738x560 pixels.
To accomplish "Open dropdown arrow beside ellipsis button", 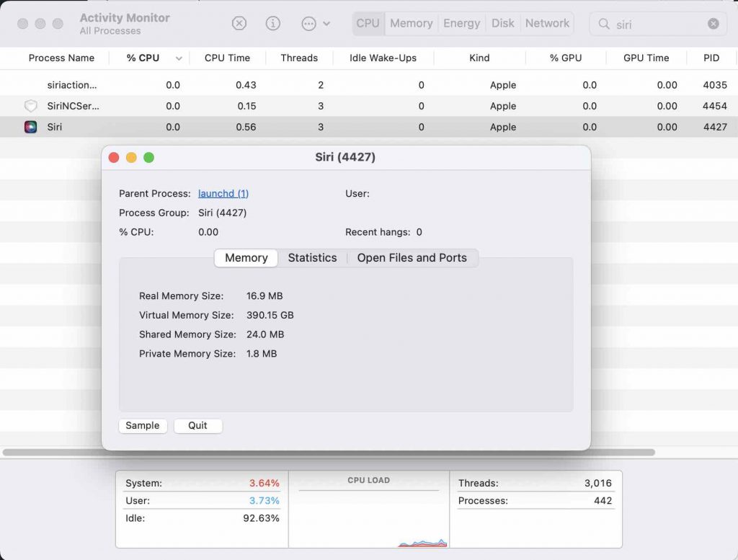I will click(326, 24).
